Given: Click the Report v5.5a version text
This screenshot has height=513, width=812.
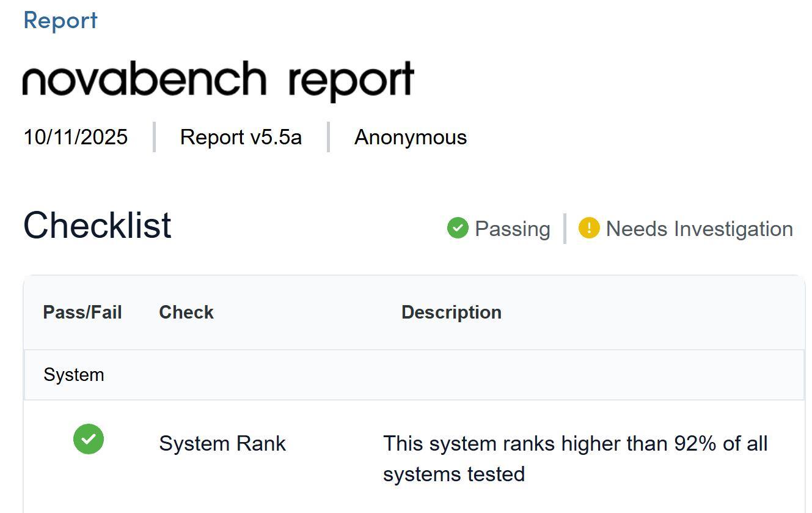Looking at the screenshot, I should pyautogui.click(x=241, y=137).
